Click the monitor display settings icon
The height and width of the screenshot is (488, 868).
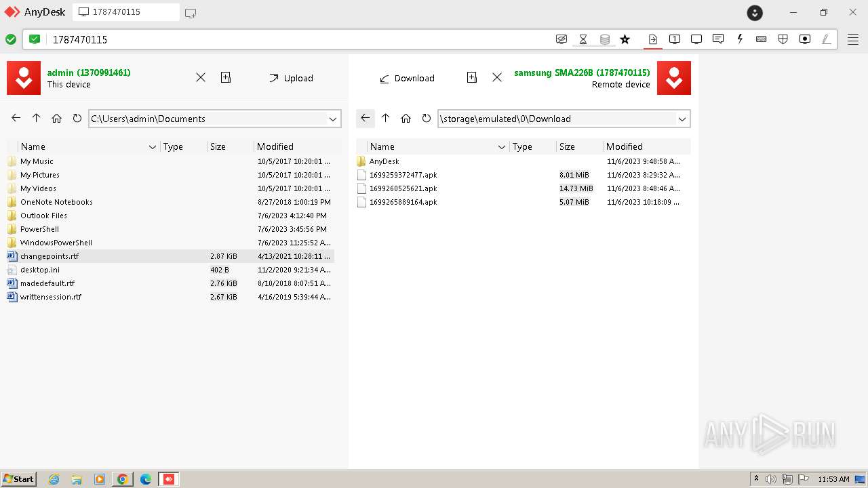[x=696, y=39]
